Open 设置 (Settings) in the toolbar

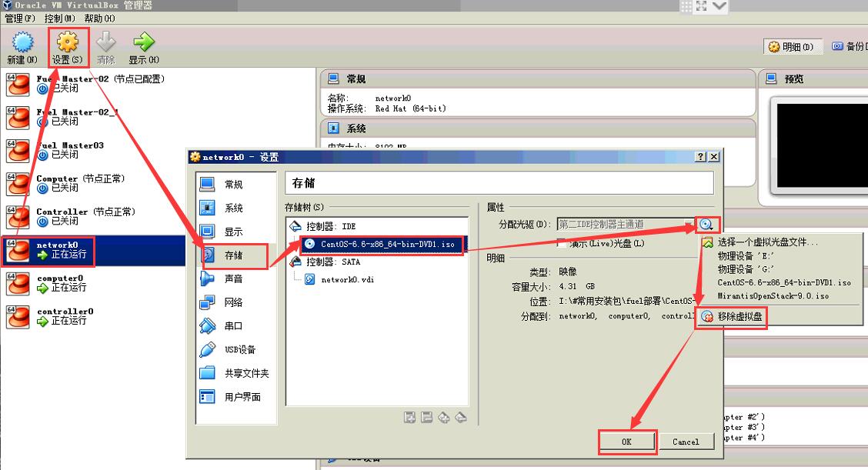[x=68, y=48]
